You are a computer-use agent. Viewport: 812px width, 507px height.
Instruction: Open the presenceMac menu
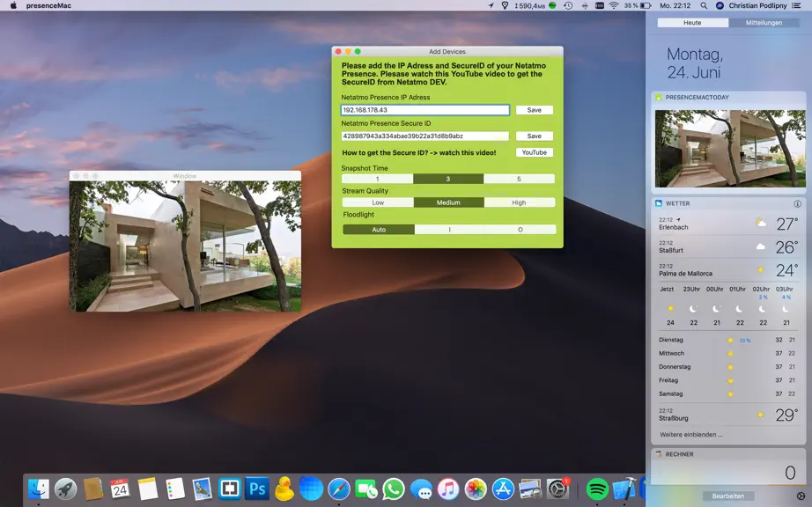pyautogui.click(x=48, y=5)
